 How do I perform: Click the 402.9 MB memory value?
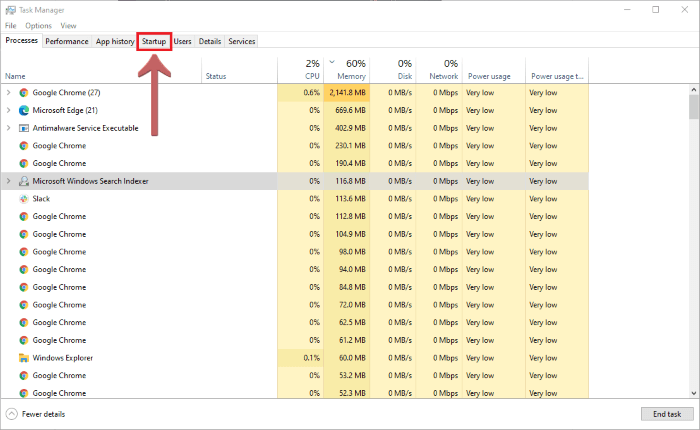tap(350, 128)
